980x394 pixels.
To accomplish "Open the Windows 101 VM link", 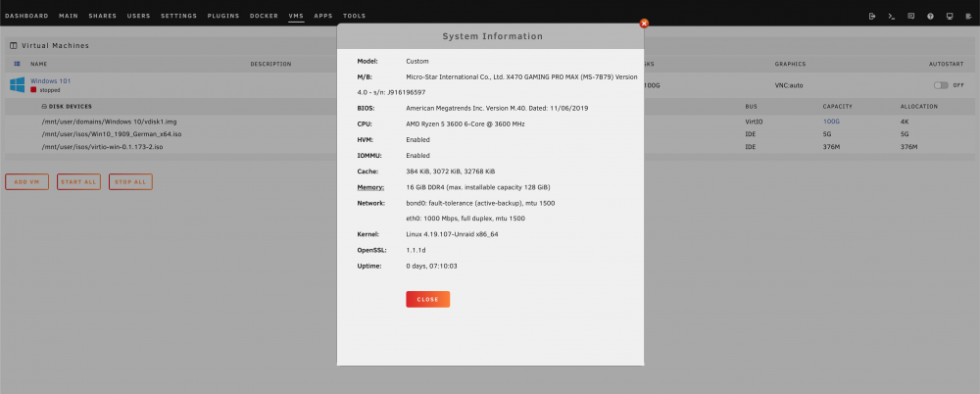I will pyautogui.click(x=51, y=81).
